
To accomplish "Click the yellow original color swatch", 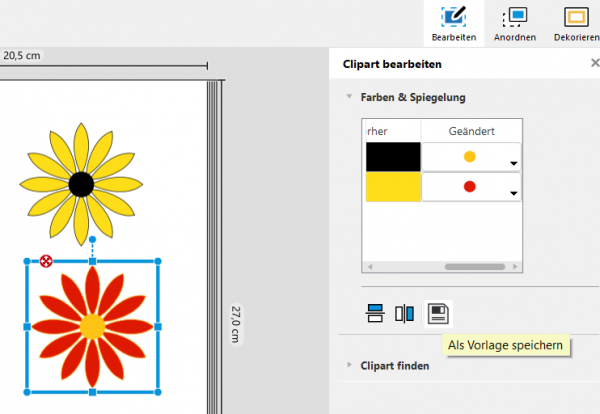I will tap(393, 187).
